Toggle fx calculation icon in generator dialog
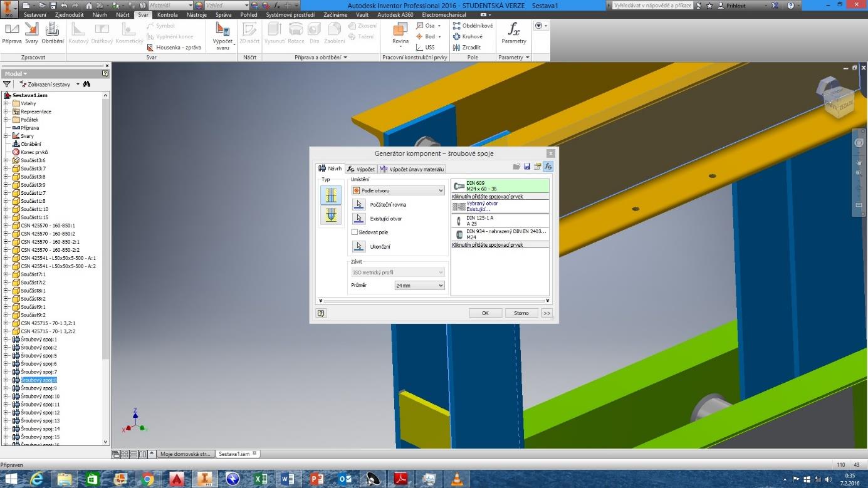The width and height of the screenshot is (868, 488). (548, 167)
